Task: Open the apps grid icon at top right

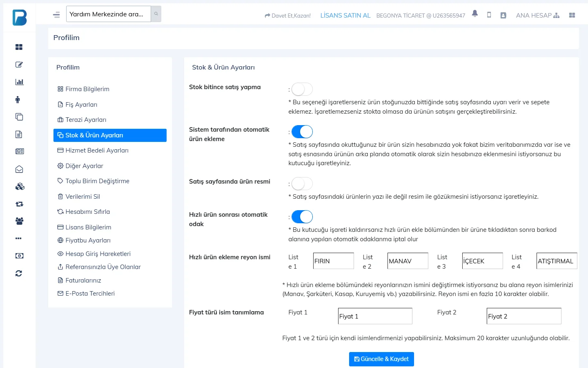Action: point(572,15)
